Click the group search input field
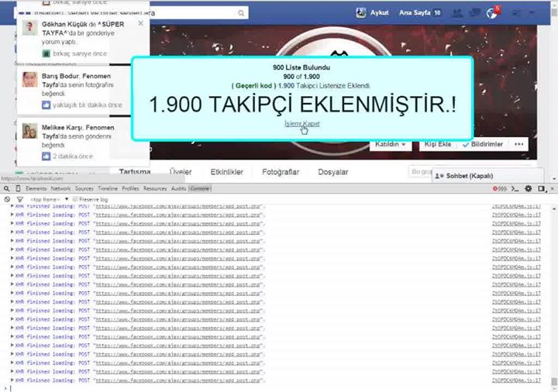Image resolution: width=558 pixels, height=392 pixels. click(x=421, y=172)
